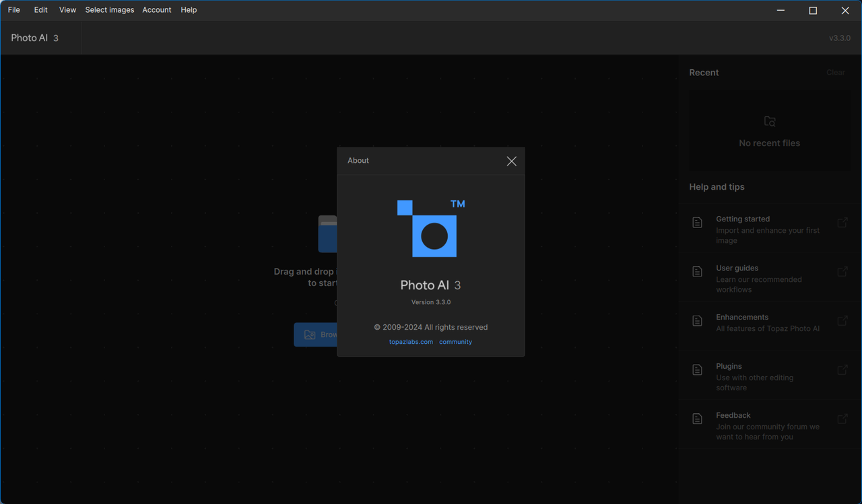Click the Photo AI 3 header title
862x504 pixels.
tap(35, 38)
